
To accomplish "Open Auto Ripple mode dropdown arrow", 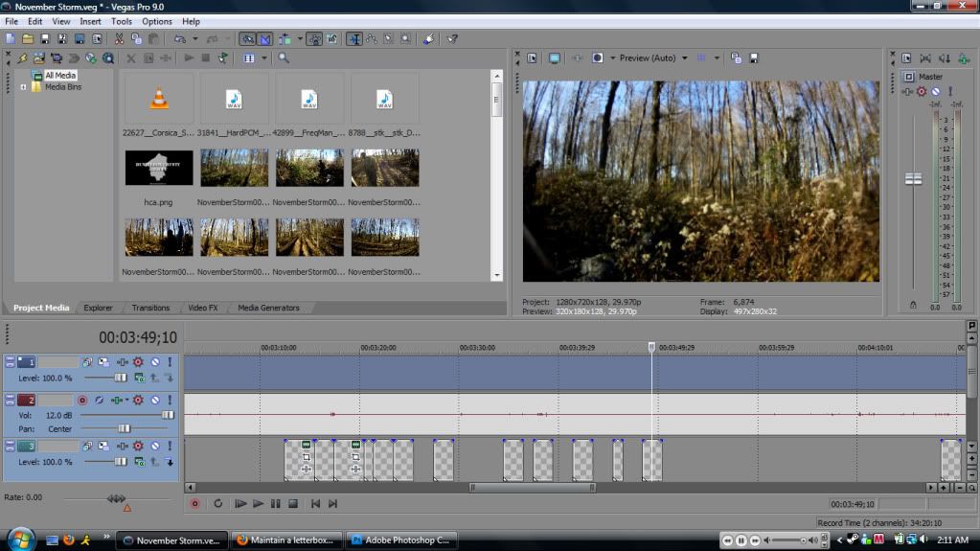I will (300, 38).
